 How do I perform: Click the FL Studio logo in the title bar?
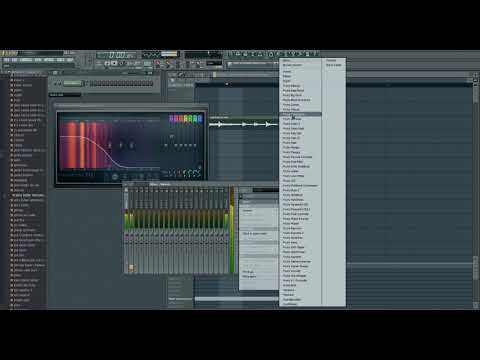coord(9,53)
